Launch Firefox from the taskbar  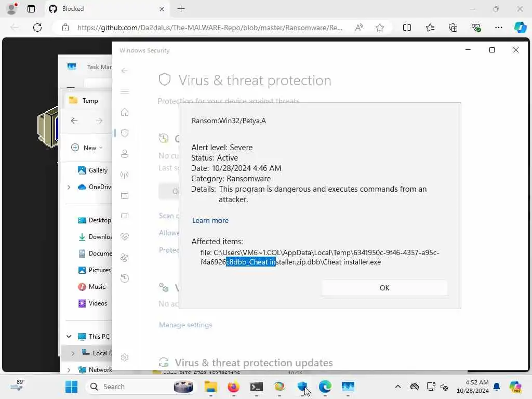(x=233, y=387)
